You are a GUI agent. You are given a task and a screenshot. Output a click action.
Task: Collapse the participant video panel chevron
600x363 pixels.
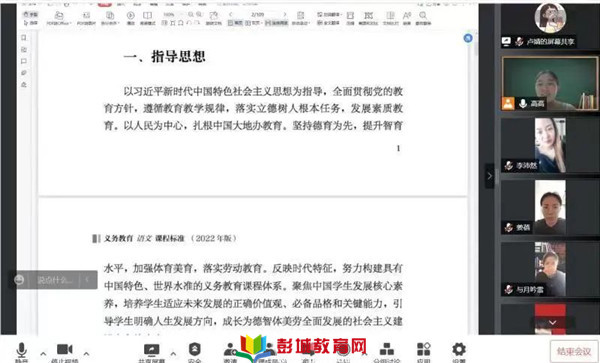point(489,176)
